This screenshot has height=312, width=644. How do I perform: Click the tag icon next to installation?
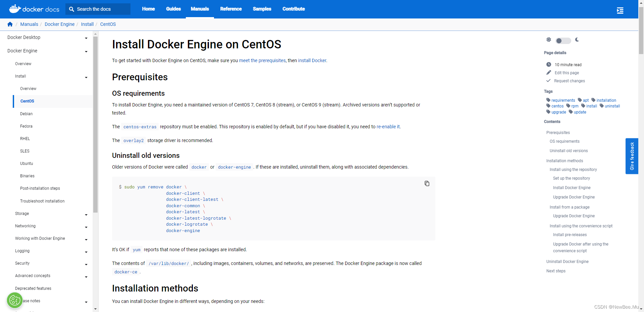pyautogui.click(x=593, y=100)
